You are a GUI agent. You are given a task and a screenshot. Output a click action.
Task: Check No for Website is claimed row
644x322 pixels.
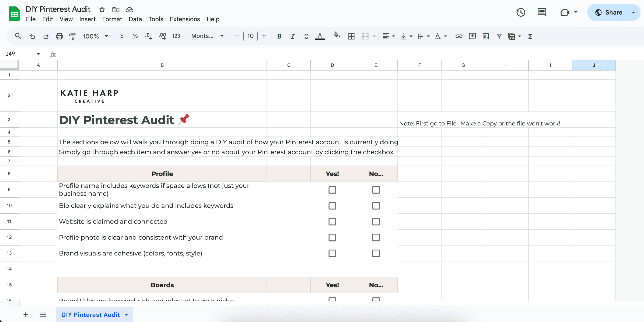pos(376,222)
